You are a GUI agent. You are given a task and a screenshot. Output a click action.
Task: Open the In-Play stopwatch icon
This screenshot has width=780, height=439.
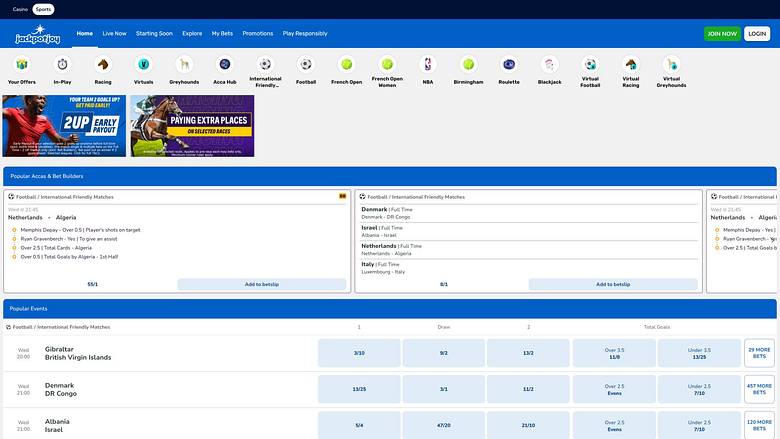click(62, 65)
